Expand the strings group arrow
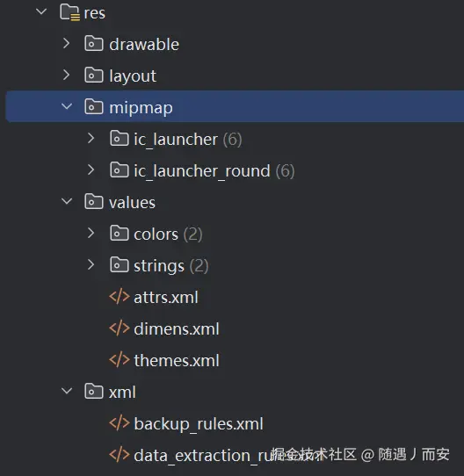 pos(91,264)
